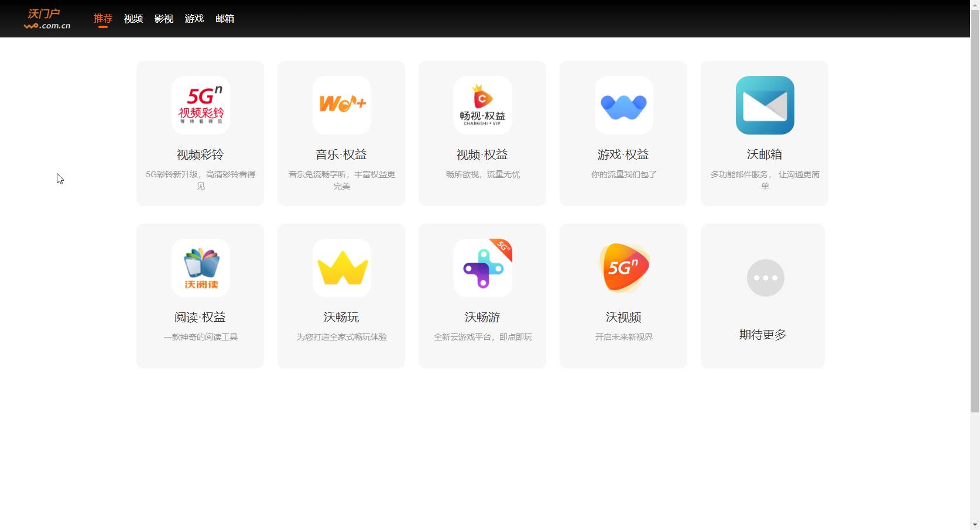The width and height of the screenshot is (980, 530).
Task: Click the 阅读·权益 title
Action: click(x=200, y=317)
